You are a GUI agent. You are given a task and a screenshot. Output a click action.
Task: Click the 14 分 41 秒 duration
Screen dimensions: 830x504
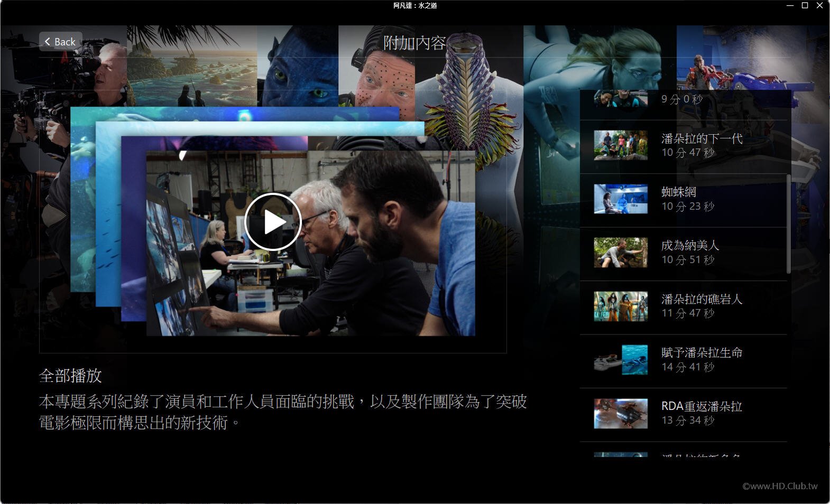tap(688, 367)
